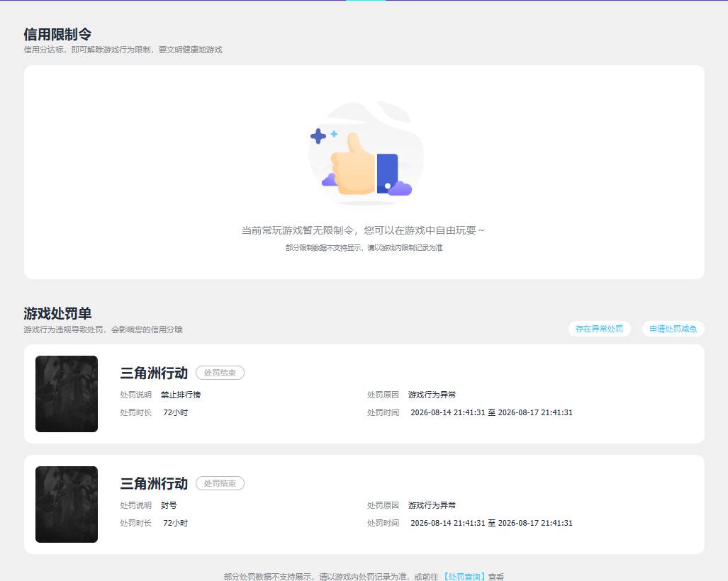The height and width of the screenshot is (581, 728).
Task: Click penalty time range in 封号 card
Action: pyautogui.click(x=491, y=523)
